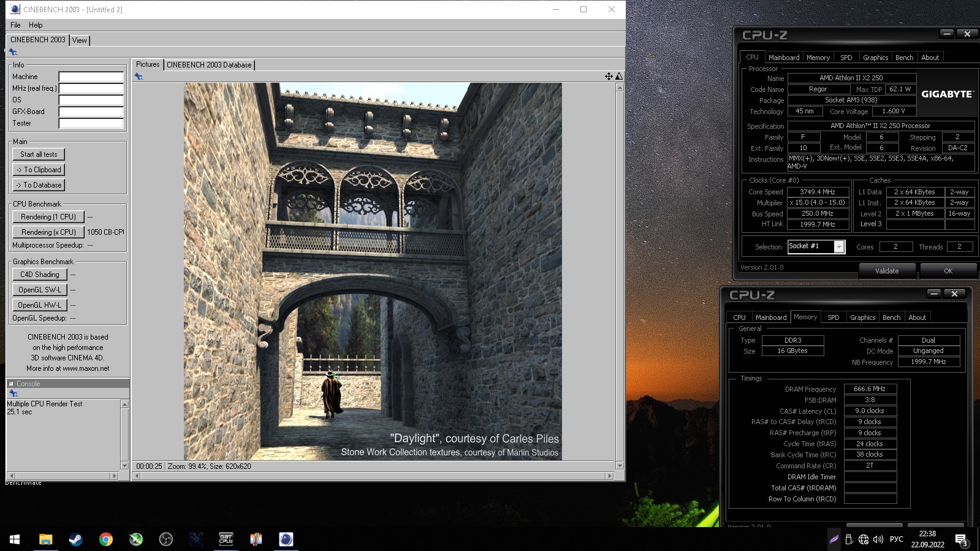980x551 pixels.
Task: Open File Explorer from the taskbar
Action: pyautogui.click(x=45, y=539)
